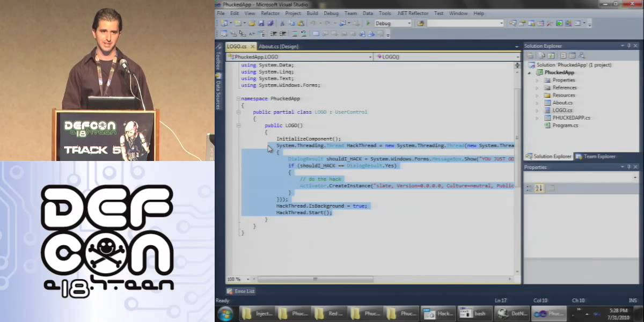The width and height of the screenshot is (644, 322).
Task: Expand the References node
Action: point(537,87)
